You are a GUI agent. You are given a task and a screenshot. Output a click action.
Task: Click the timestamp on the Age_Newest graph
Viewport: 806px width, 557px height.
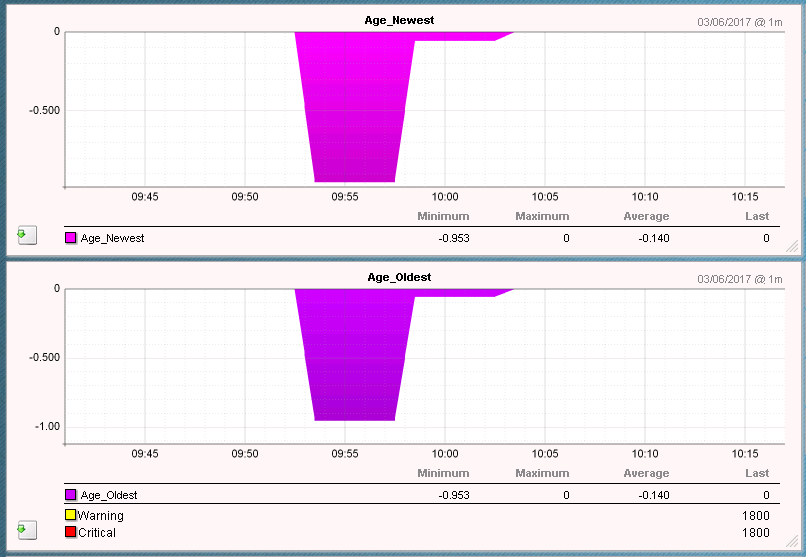[x=739, y=21]
